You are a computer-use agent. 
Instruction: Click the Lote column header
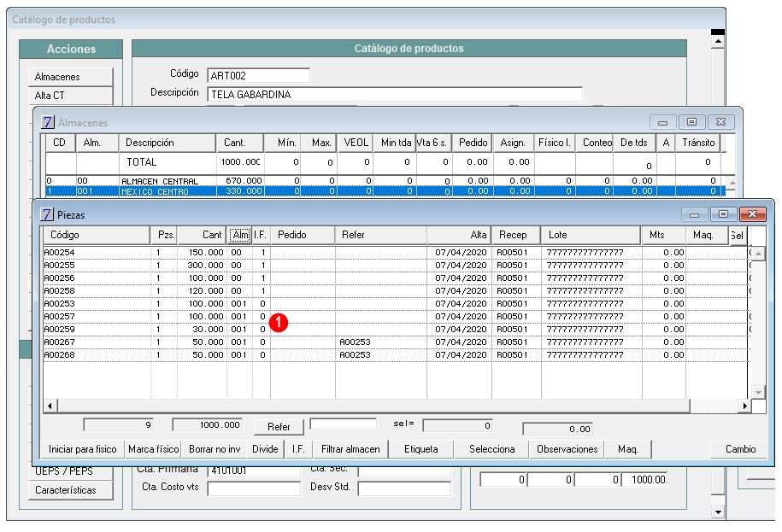pyautogui.click(x=591, y=235)
